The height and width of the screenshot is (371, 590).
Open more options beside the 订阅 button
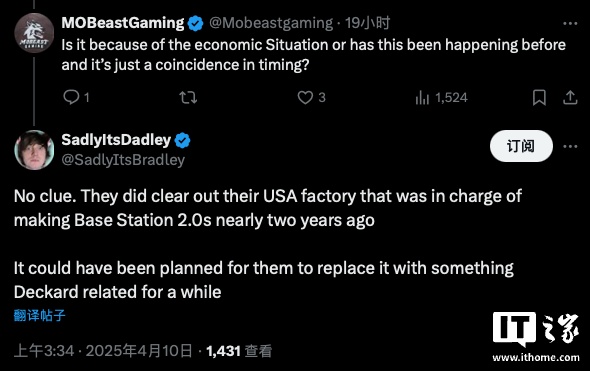[570, 146]
